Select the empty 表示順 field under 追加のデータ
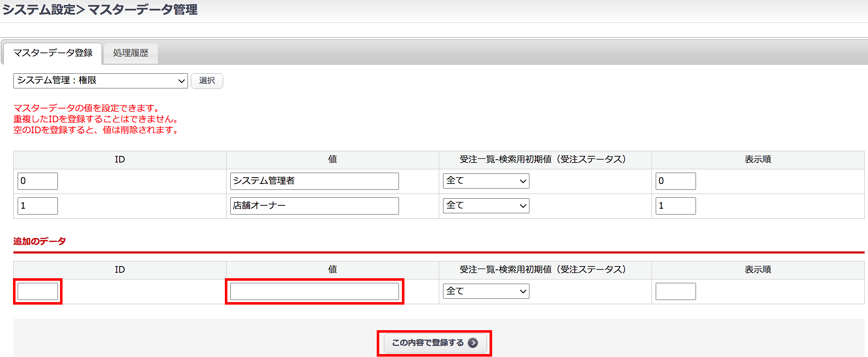The height and width of the screenshot is (357, 868). click(675, 291)
